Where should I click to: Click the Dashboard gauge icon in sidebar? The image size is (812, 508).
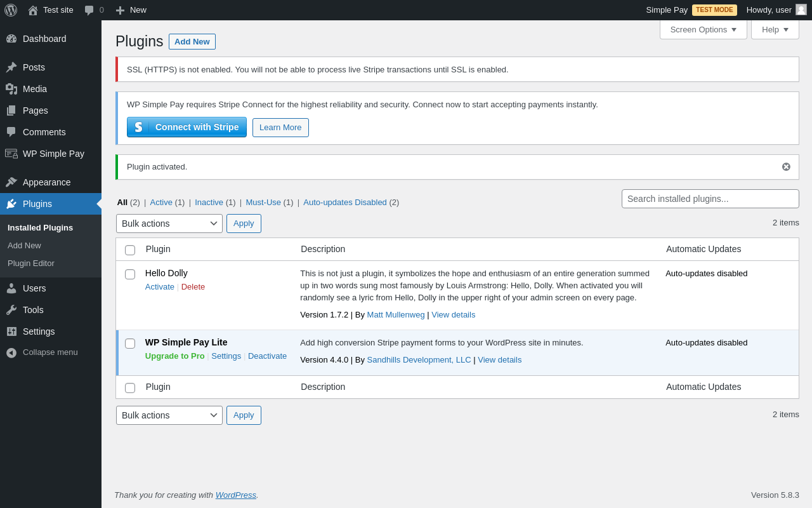tap(11, 39)
